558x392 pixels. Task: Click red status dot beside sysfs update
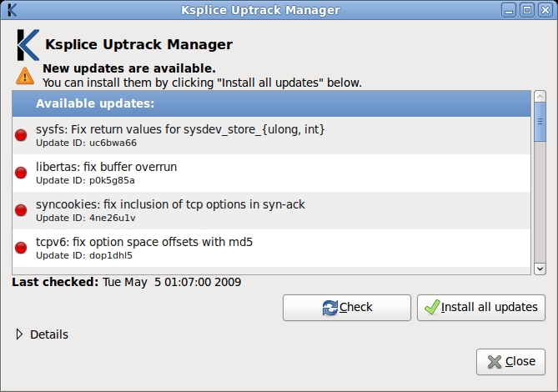click(22, 135)
